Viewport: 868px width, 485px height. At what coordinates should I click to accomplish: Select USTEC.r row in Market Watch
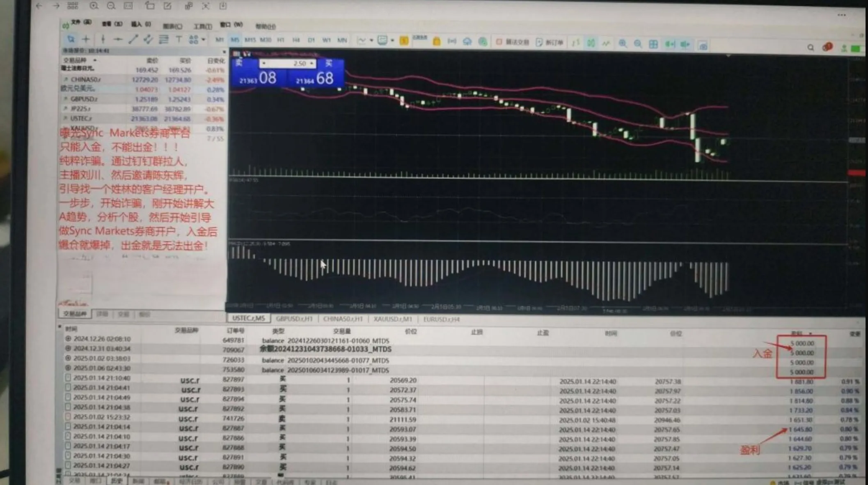coord(143,119)
